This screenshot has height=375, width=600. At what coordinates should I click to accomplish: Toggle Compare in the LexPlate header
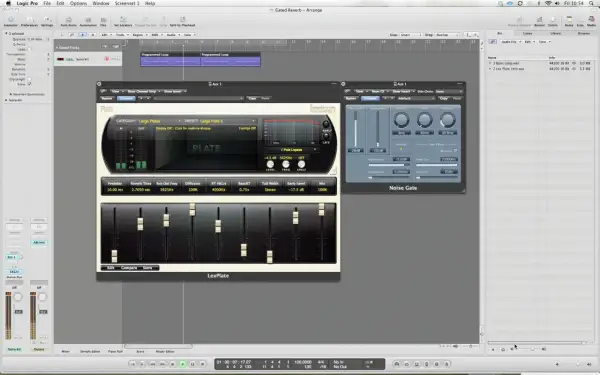coord(126,98)
